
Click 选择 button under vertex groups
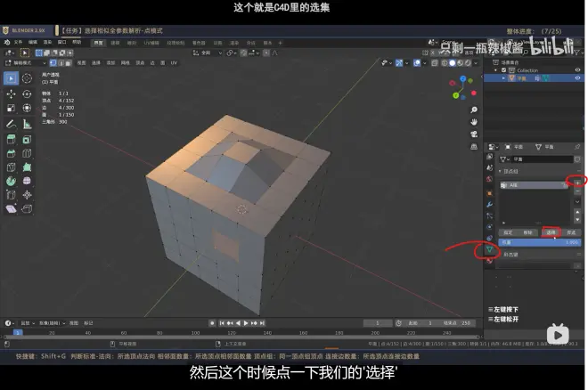[x=551, y=232]
